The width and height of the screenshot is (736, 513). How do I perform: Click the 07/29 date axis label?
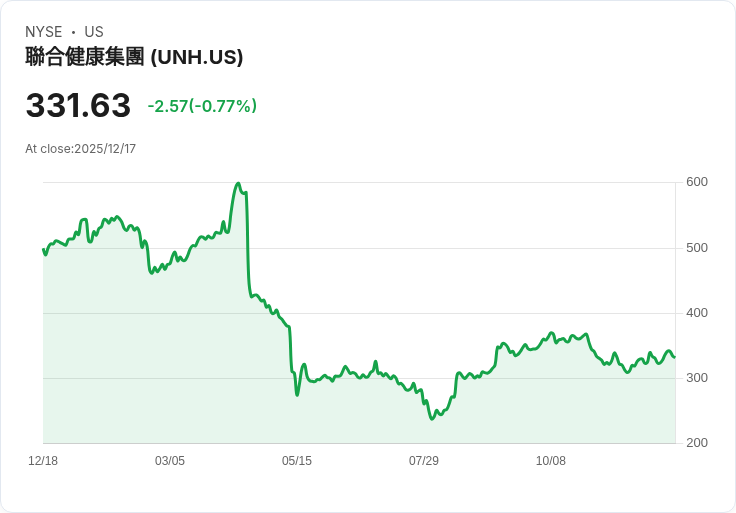click(424, 461)
